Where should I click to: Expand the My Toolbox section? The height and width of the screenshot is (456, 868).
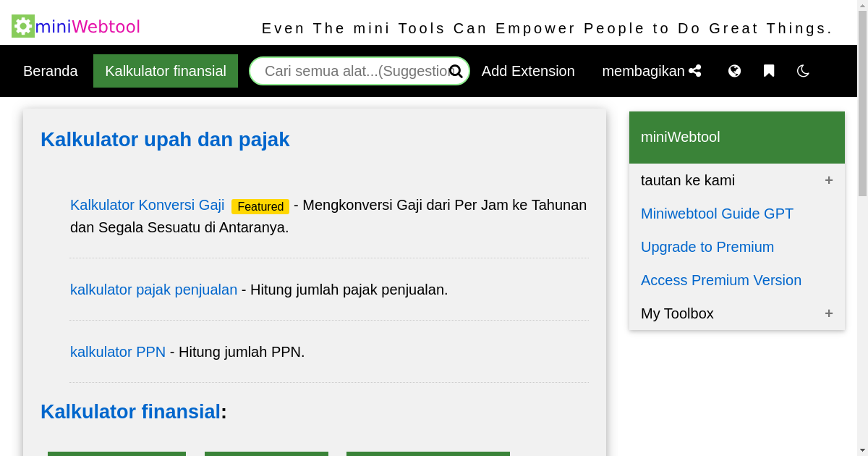(x=828, y=313)
